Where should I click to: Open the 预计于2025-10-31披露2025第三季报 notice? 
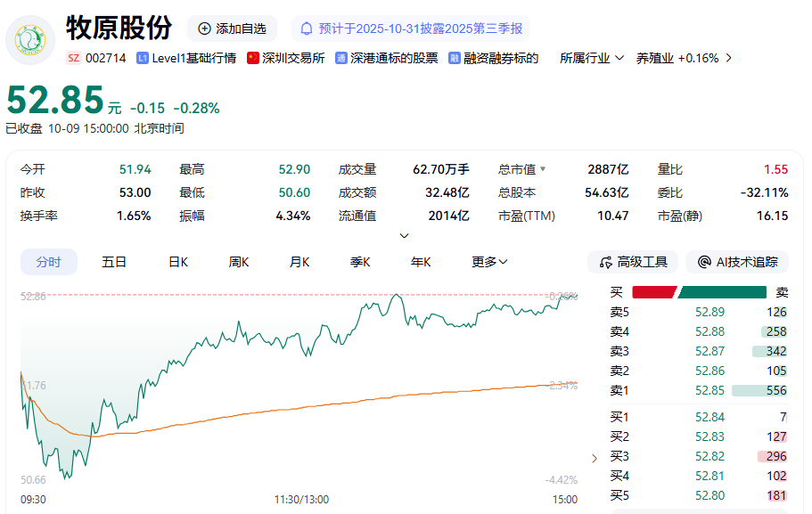tap(411, 29)
